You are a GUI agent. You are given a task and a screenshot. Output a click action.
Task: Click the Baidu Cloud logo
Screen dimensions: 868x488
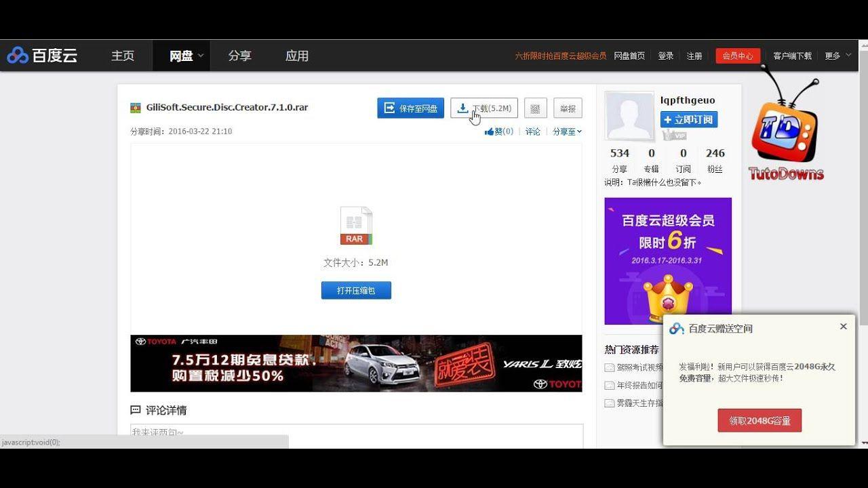(x=43, y=56)
